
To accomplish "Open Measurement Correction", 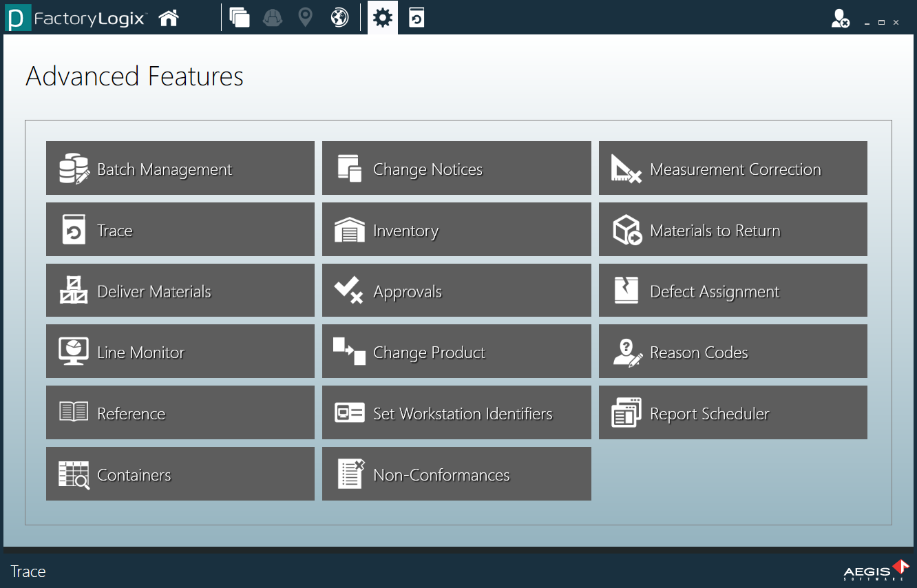I will pyautogui.click(x=732, y=168).
